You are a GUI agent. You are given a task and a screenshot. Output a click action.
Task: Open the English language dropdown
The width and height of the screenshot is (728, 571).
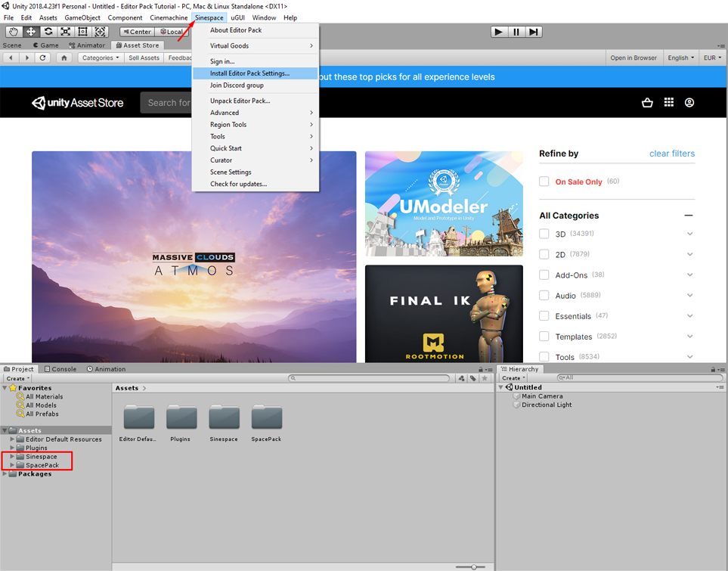[x=680, y=57]
